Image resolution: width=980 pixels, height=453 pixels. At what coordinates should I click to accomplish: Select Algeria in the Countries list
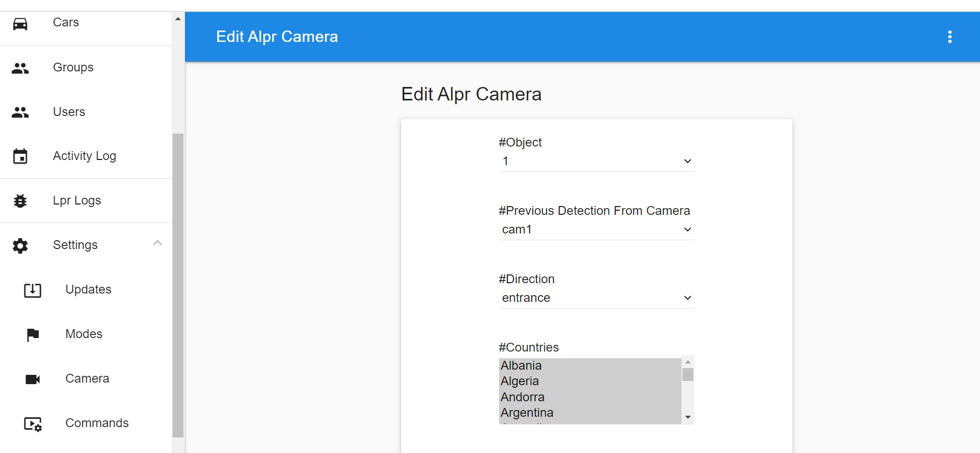coord(590,381)
